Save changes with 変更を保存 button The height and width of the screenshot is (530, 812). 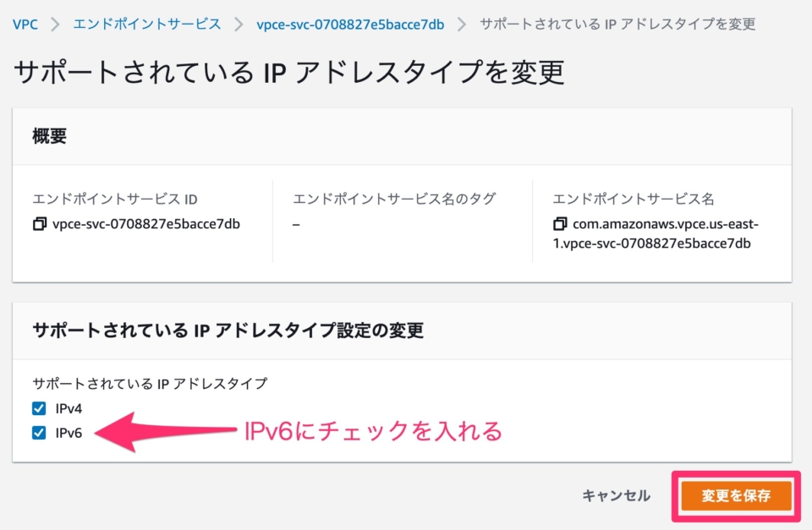[x=735, y=496]
